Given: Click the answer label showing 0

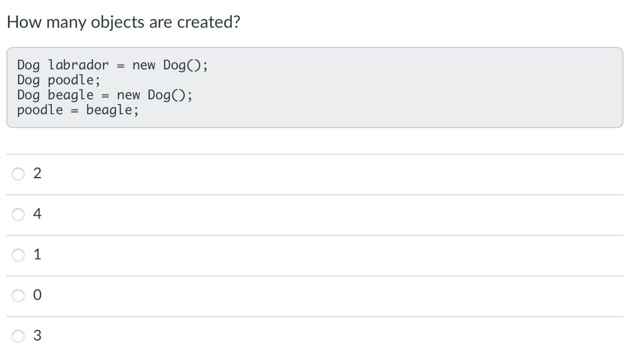Looking at the screenshot, I should [x=37, y=295].
